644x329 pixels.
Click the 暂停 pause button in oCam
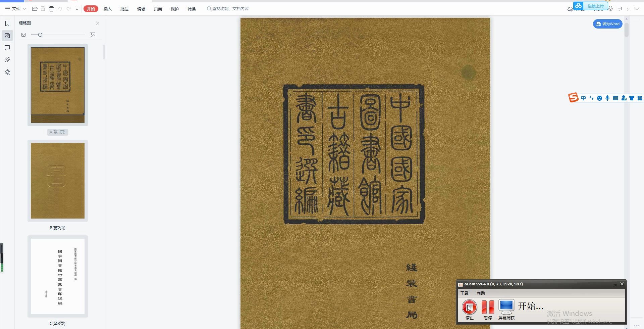(488, 310)
